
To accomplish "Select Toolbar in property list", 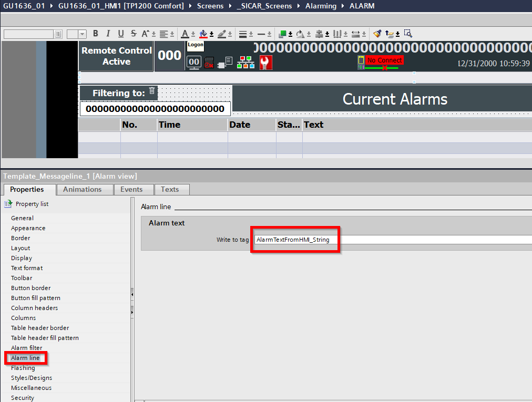I will 22,278.
